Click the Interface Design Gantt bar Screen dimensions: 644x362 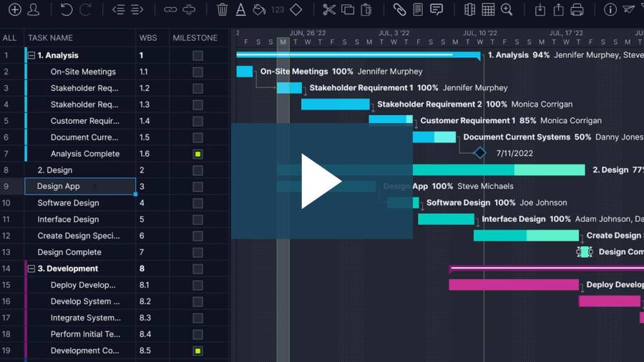(x=446, y=219)
